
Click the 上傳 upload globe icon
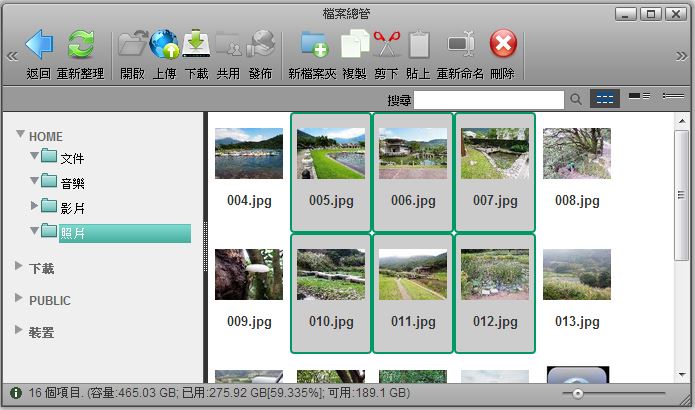coord(164,45)
